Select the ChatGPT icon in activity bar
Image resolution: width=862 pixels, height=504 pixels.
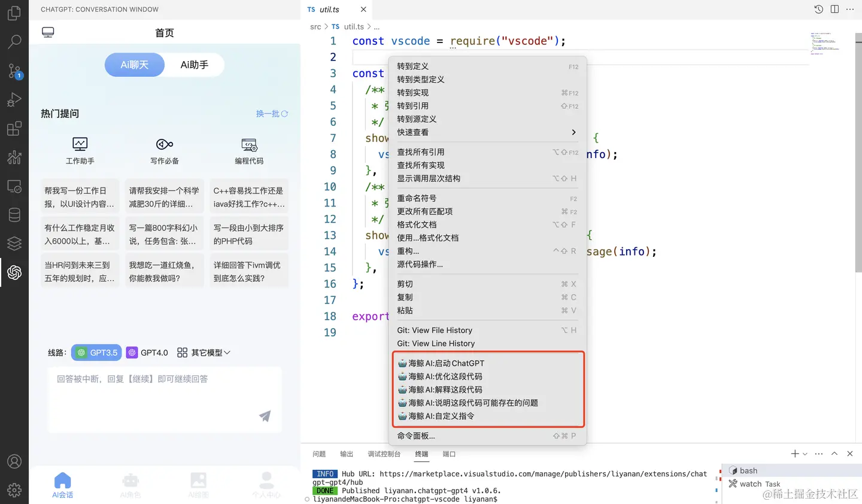pyautogui.click(x=14, y=272)
